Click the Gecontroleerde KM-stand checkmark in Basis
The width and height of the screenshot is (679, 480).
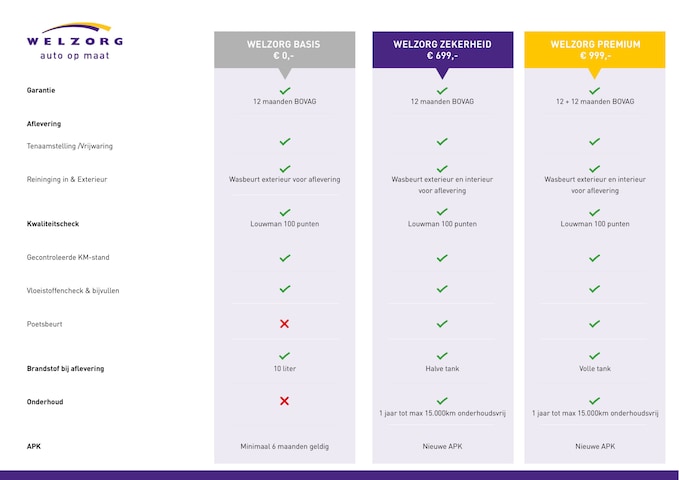285,258
